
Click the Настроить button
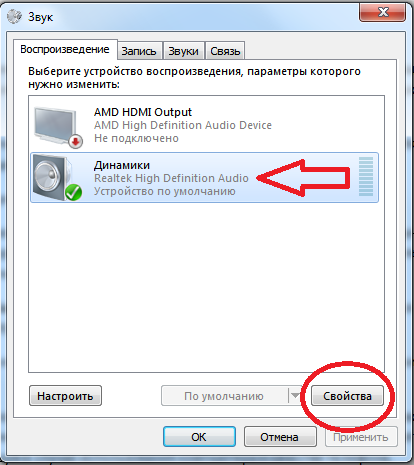click(65, 396)
